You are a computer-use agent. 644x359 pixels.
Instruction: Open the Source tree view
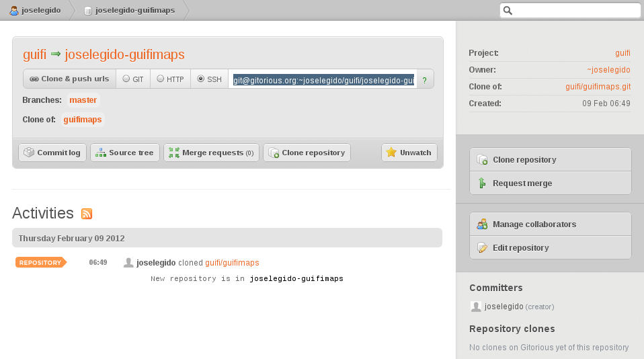click(124, 153)
